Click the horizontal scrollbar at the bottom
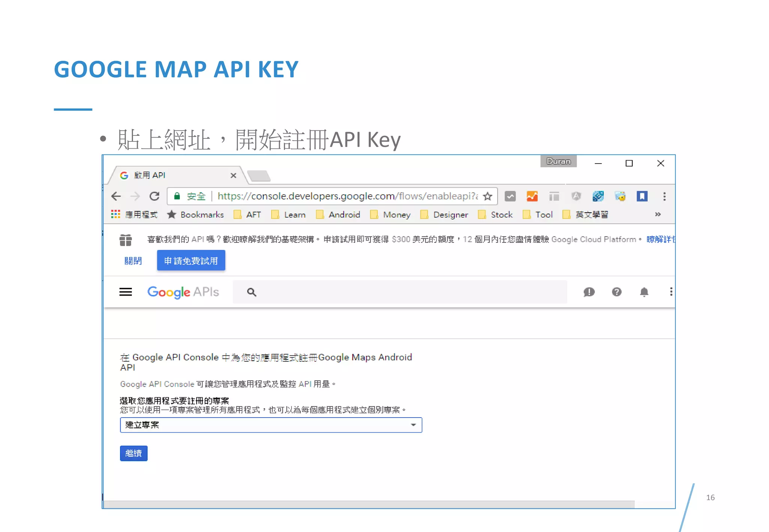The image size is (769, 532). (369, 505)
